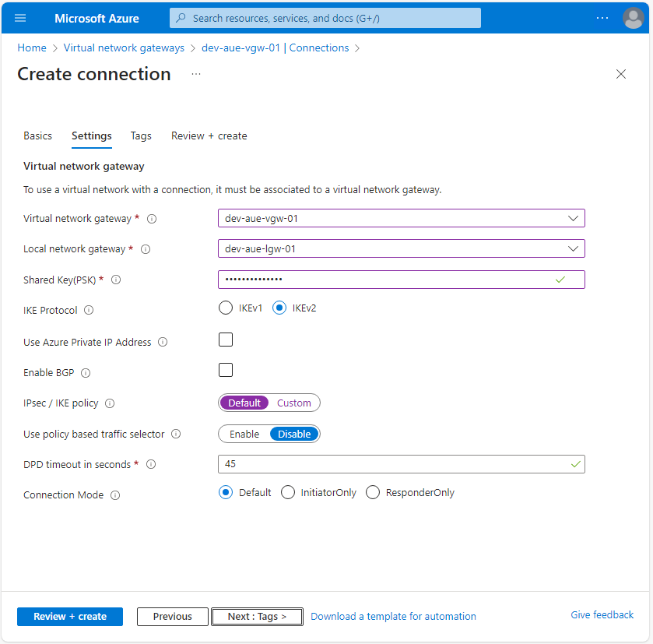View info tooltip for IKE Protocol
The width and height of the screenshot is (653, 644).
click(88, 310)
